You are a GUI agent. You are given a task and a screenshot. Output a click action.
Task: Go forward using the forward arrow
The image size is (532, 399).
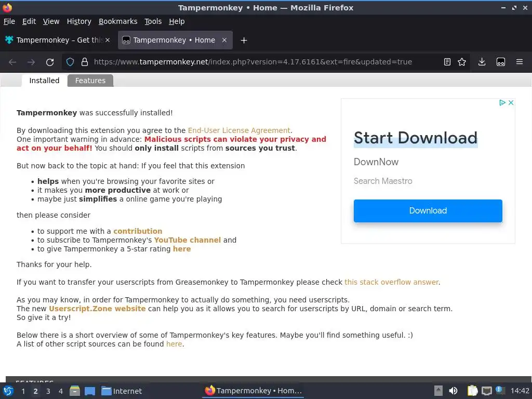pyautogui.click(x=31, y=62)
